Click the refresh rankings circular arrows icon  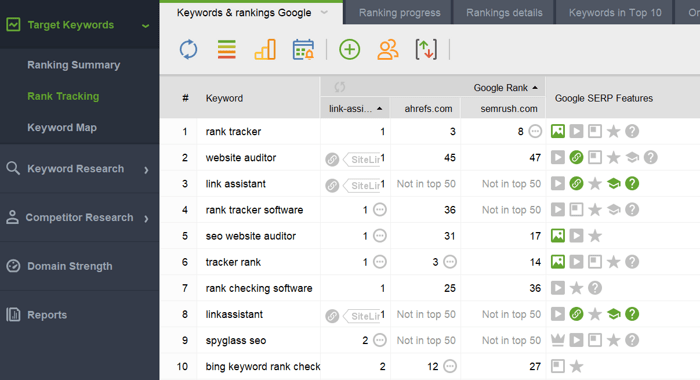[x=188, y=49]
